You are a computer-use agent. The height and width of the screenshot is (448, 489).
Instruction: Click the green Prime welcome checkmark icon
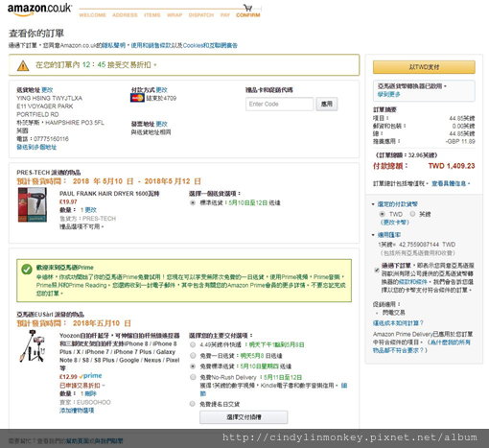tap(27, 270)
